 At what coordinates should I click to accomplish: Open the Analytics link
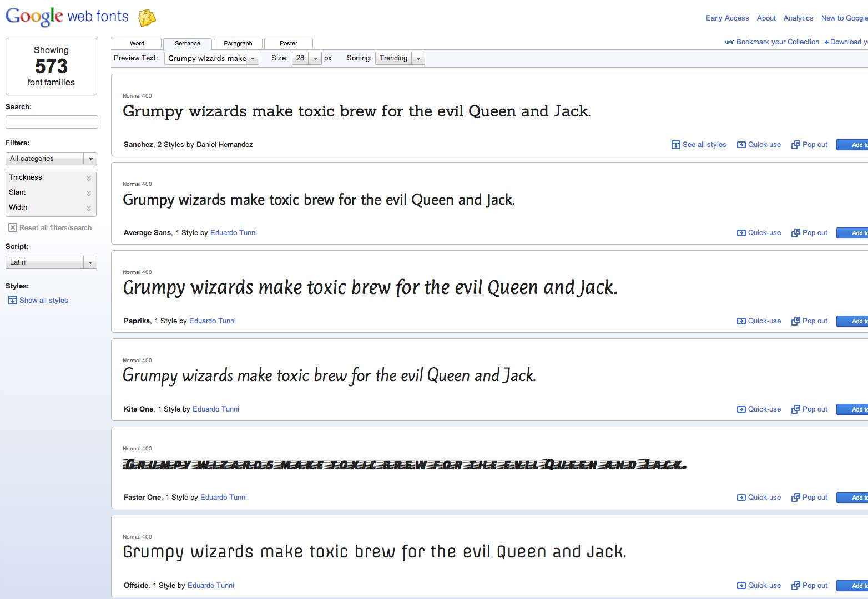coord(798,18)
